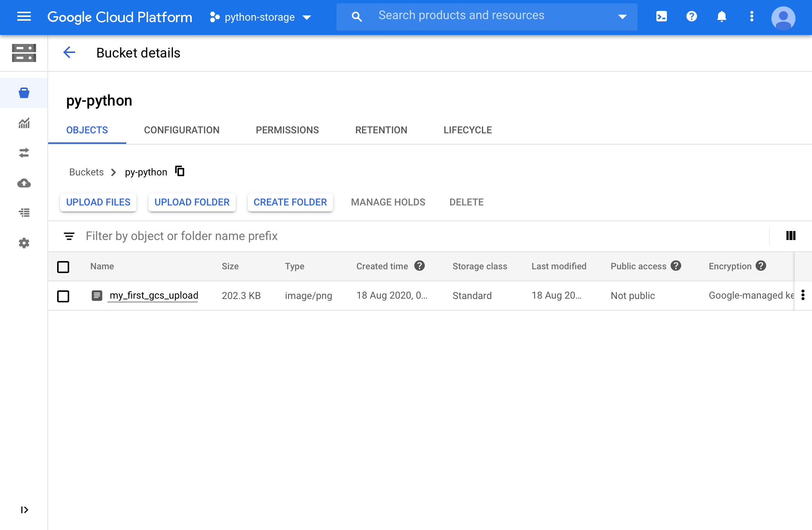Open column display options icon
Viewport: 812px width, 530px height.
click(791, 236)
